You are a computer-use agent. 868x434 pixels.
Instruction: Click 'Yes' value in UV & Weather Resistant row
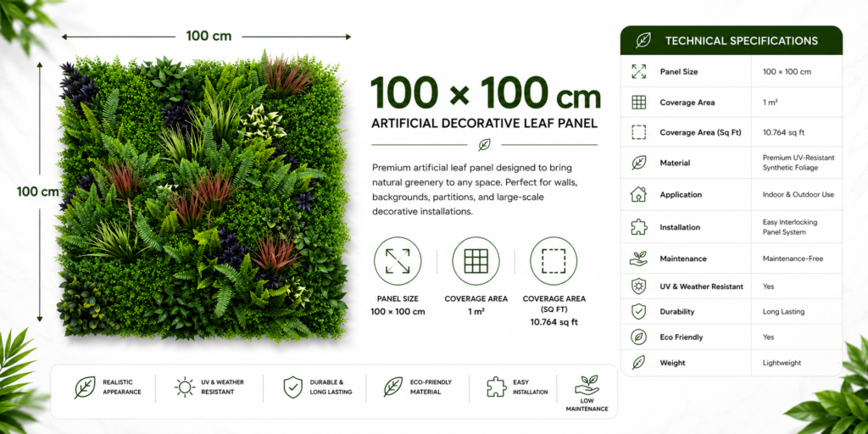pyautogui.click(x=768, y=287)
